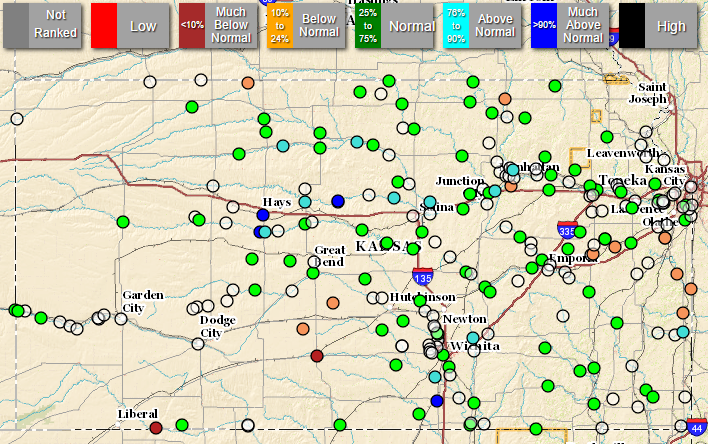708x444 pixels.
Task: Click the Great Bend city label
Action: [330, 256]
